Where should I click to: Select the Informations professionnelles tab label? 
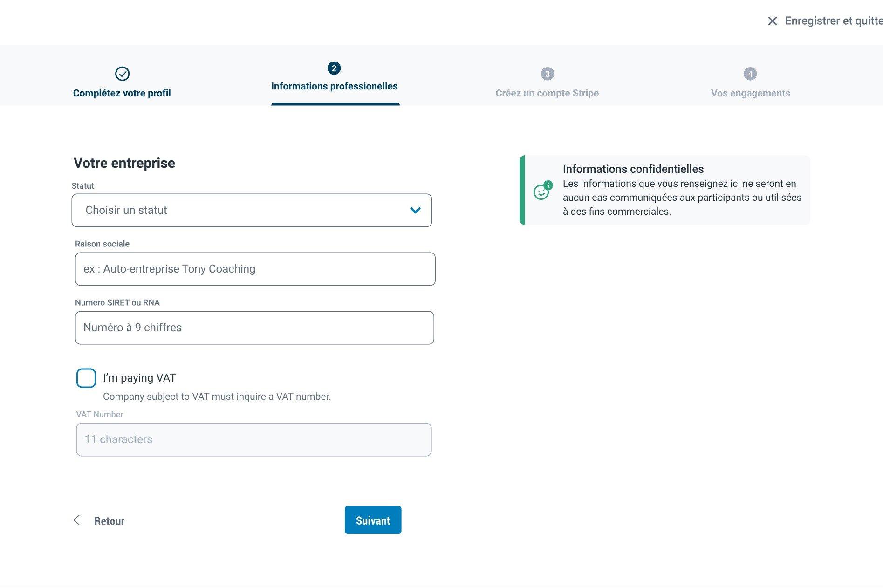(x=334, y=86)
